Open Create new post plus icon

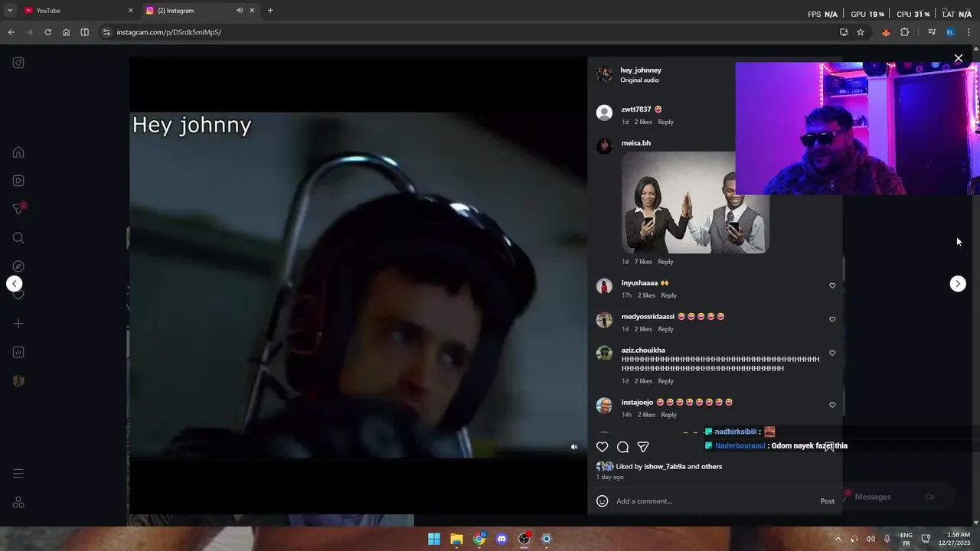click(x=18, y=324)
